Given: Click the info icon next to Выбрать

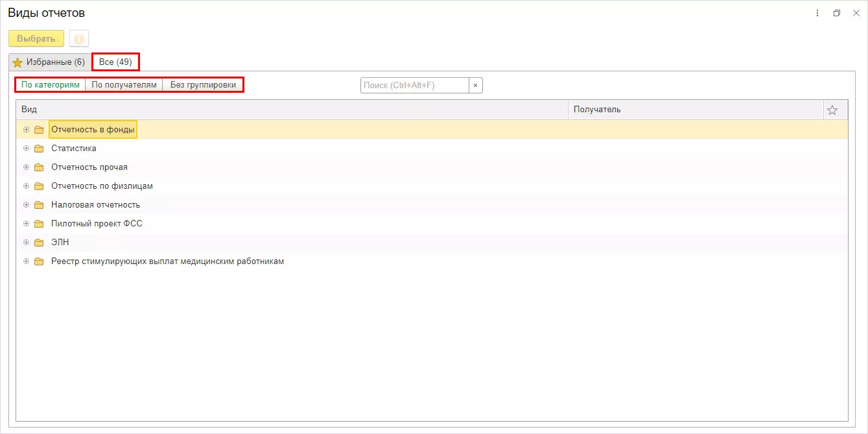Looking at the screenshot, I should click(x=79, y=38).
